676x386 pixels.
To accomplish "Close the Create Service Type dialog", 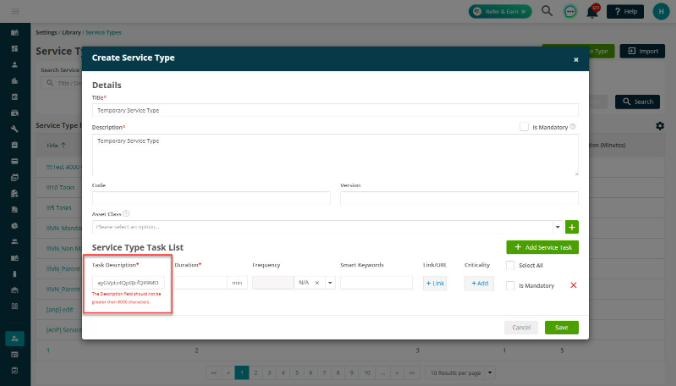I will point(576,60).
